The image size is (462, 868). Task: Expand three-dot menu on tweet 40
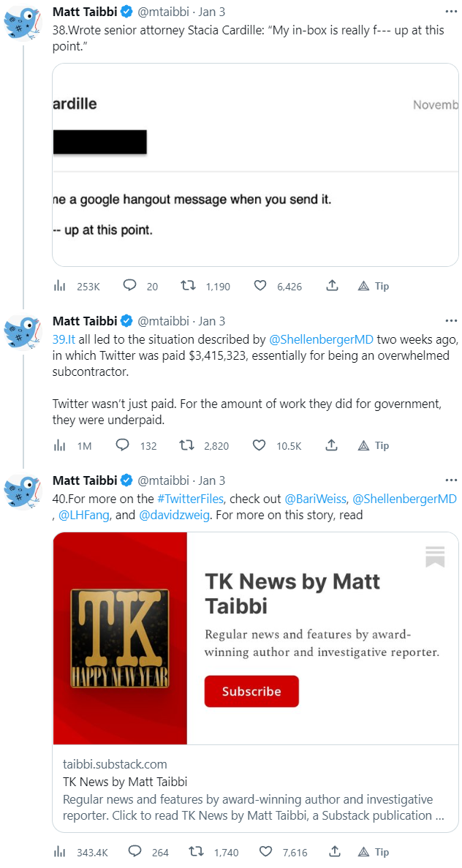point(451,480)
